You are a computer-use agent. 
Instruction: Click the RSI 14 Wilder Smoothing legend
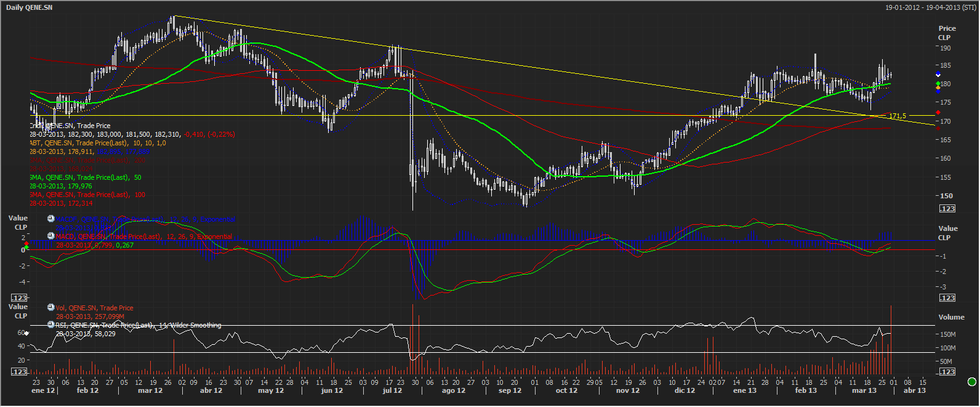[x=138, y=325]
